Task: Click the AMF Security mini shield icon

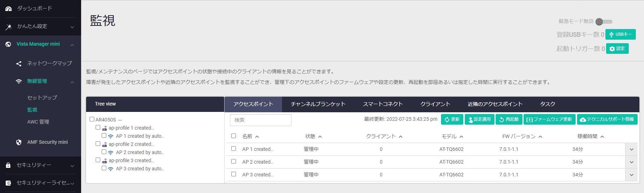Action: click(x=19, y=142)
